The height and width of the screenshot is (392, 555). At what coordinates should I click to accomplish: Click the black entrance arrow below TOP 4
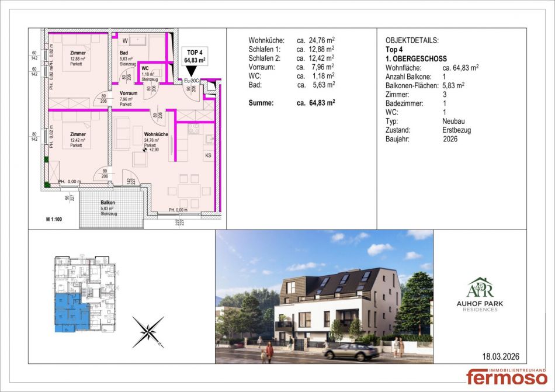191,71
